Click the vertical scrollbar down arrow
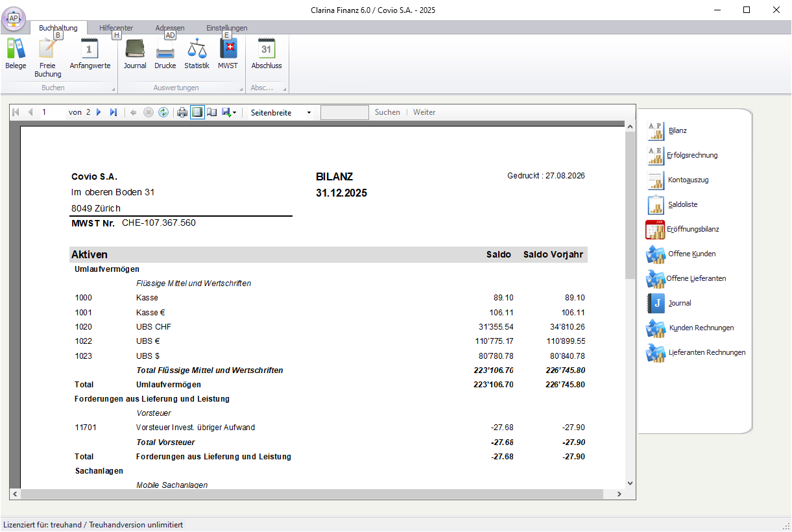Viewport: 792px width, 532px height. [630, 483]
